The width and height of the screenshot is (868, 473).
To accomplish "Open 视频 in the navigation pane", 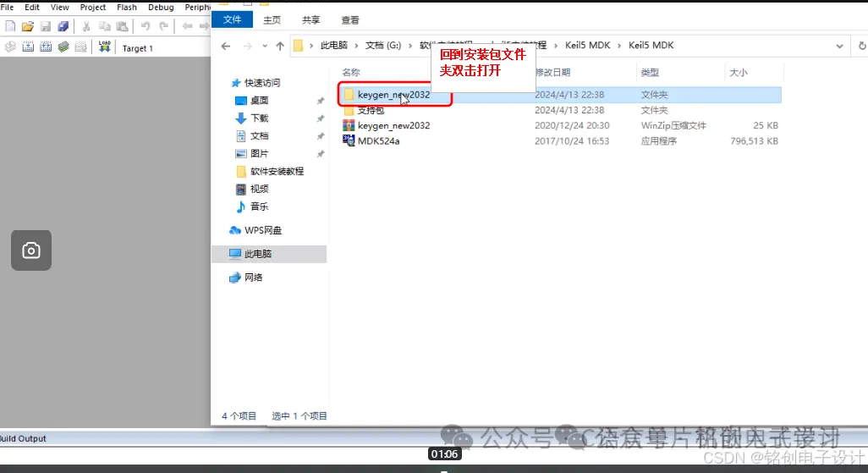I will point(259,189).
